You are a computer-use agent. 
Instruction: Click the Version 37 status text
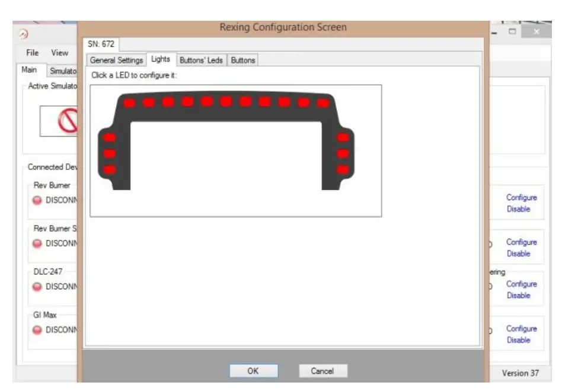point(520,373)
